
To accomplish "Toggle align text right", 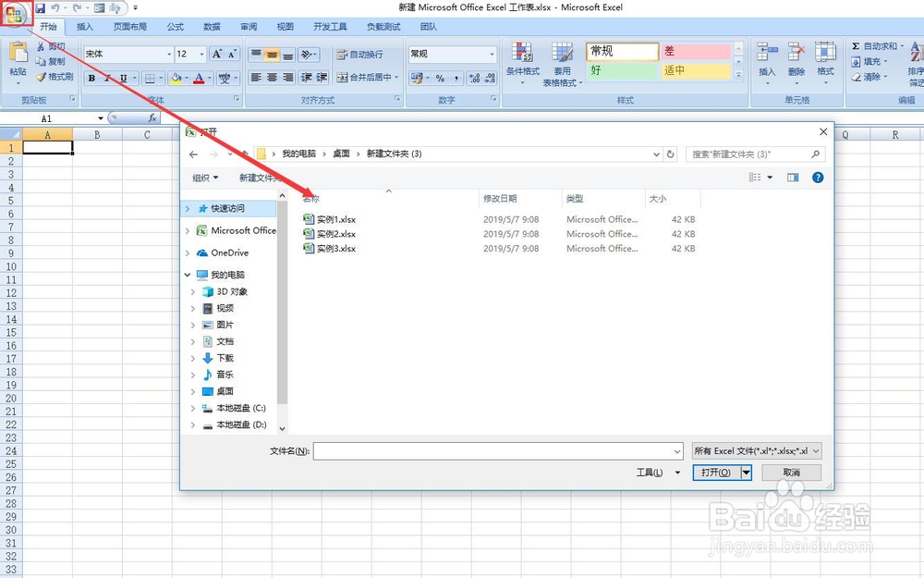I will 287,78.
